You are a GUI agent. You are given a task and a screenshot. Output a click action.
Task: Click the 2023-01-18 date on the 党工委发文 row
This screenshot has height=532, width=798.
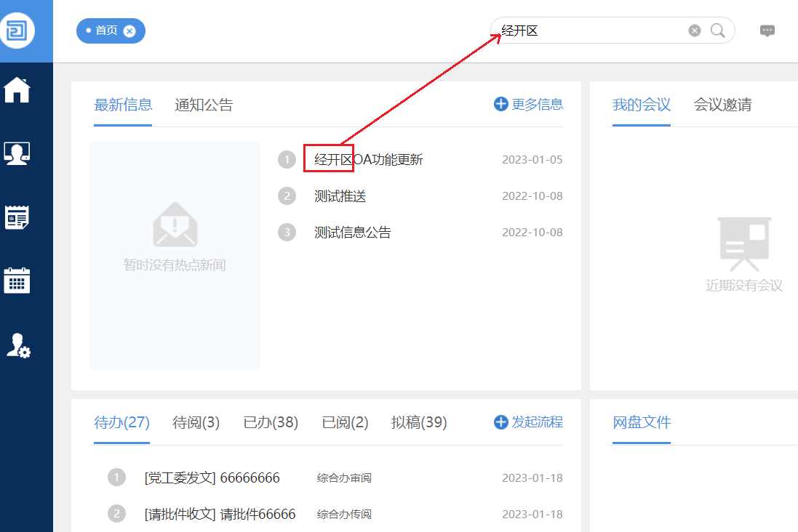[x=532, y=478]
